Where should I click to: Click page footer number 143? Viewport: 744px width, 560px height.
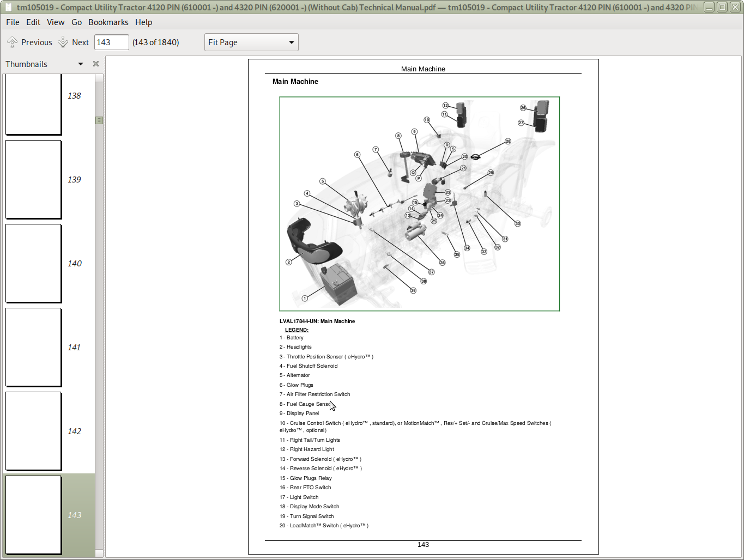[424, 545]
